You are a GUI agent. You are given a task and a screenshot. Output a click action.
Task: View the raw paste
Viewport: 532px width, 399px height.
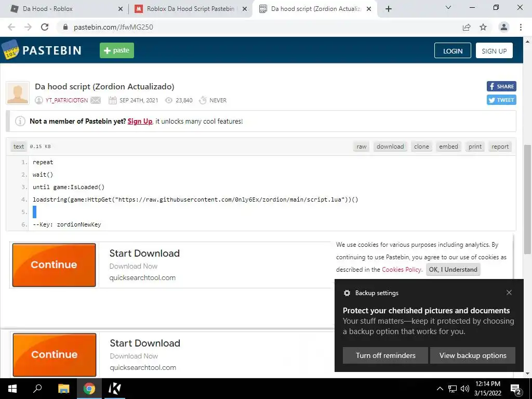pos(362,147)
